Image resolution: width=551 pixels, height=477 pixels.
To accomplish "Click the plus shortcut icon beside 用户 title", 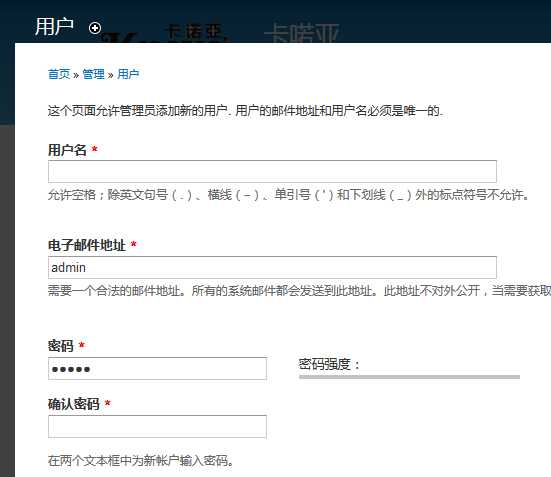I will pos(95,28).
